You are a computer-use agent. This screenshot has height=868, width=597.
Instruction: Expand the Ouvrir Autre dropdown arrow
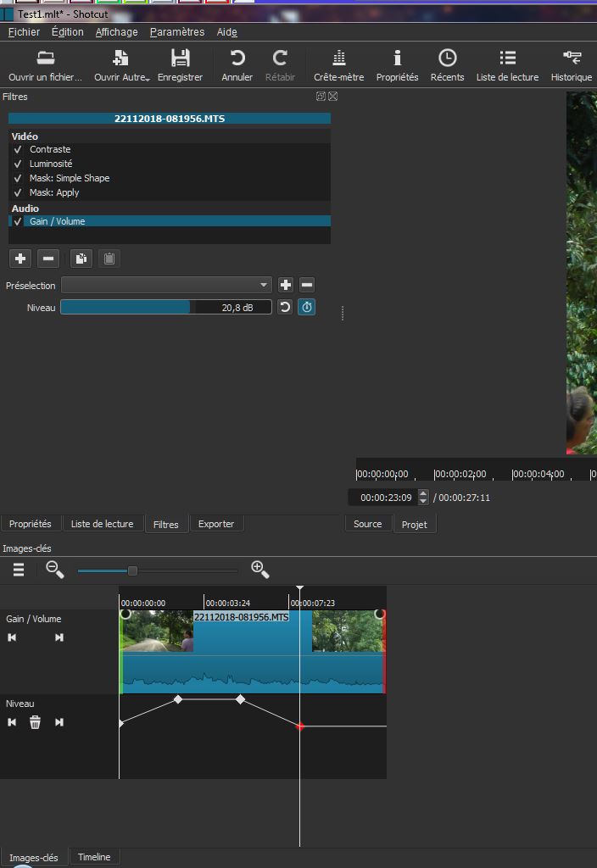[x=148, y=79]
